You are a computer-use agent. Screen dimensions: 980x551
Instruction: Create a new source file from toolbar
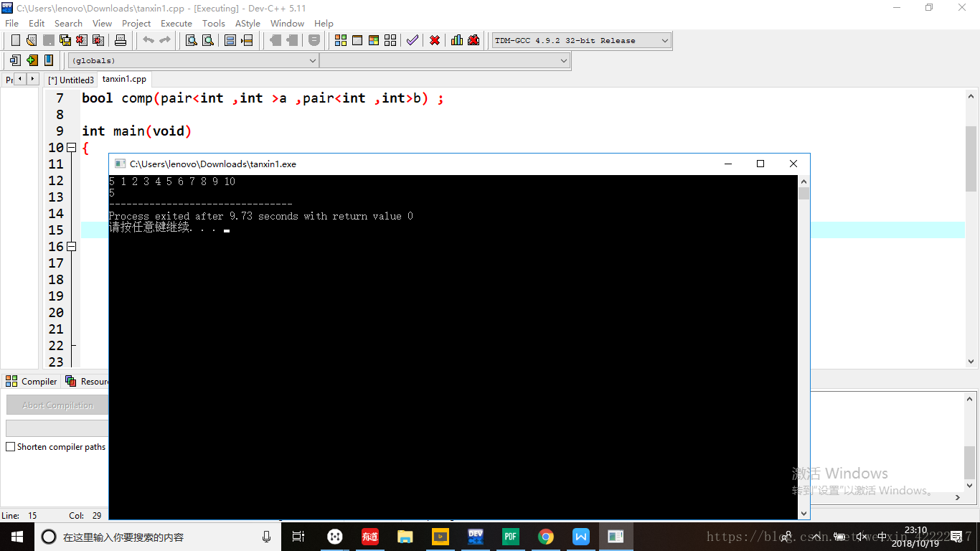[15, 40]
